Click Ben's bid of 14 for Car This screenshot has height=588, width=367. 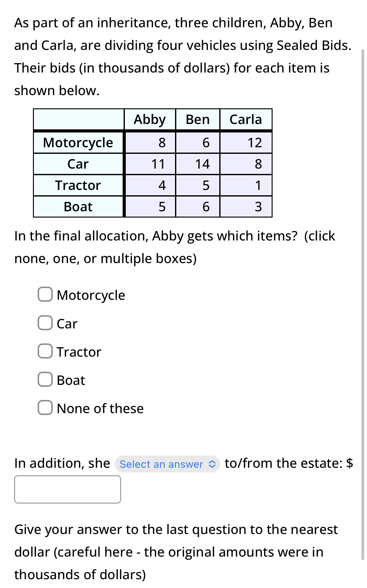[203, 164]
